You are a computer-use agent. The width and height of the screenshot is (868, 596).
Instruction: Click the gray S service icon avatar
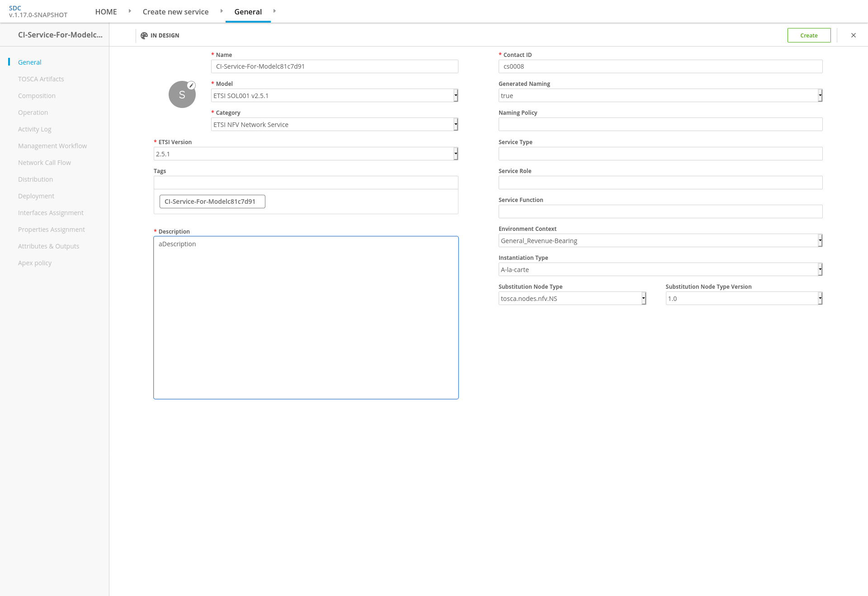pos(182,94)
